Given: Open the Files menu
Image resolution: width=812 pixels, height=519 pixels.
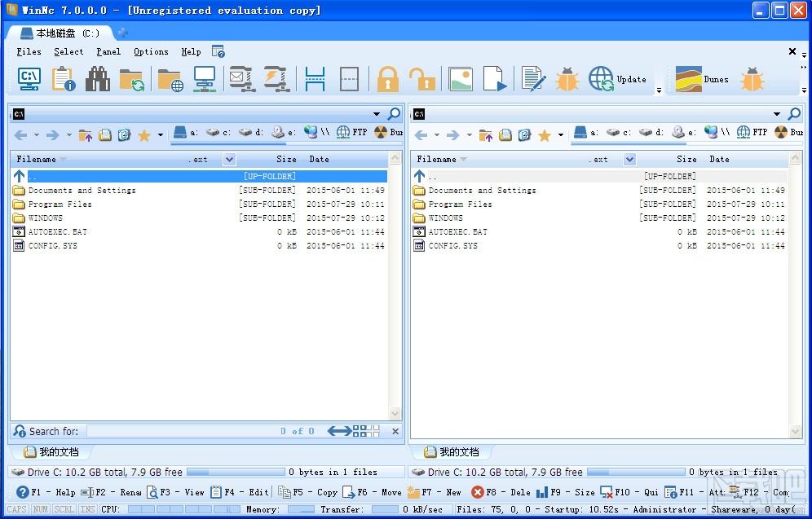Looking at the screenshot, I should [x=29, y=52].
